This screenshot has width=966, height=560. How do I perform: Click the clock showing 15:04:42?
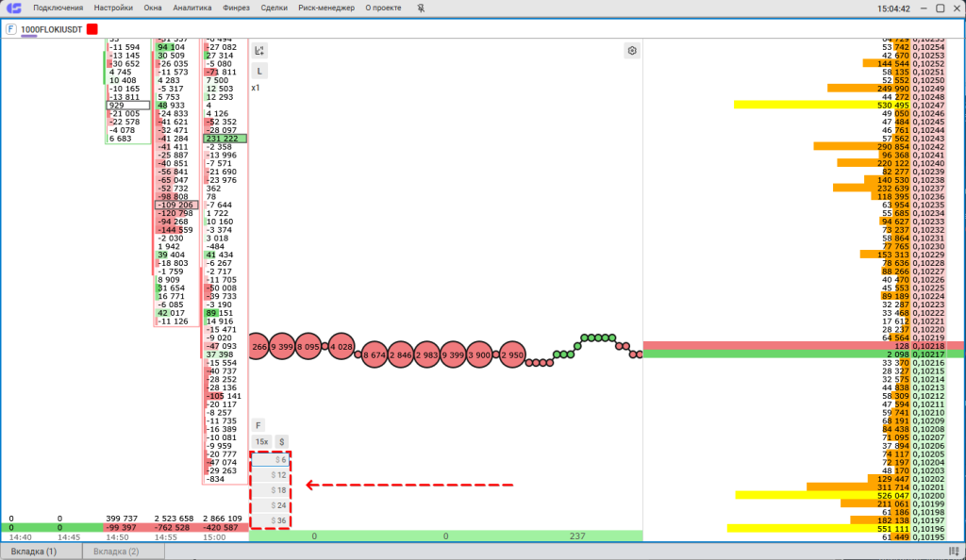(x=893, y=8)
